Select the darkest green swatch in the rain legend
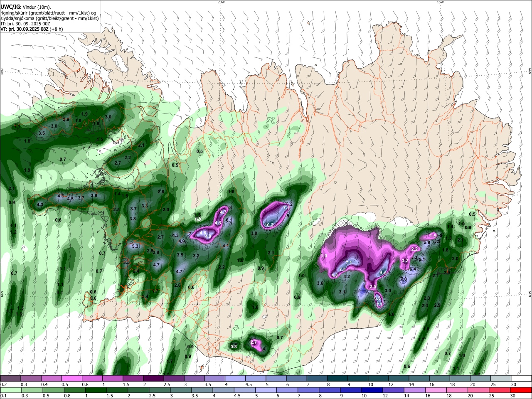Viewport: 532px width, 399px height. (96, 390)
